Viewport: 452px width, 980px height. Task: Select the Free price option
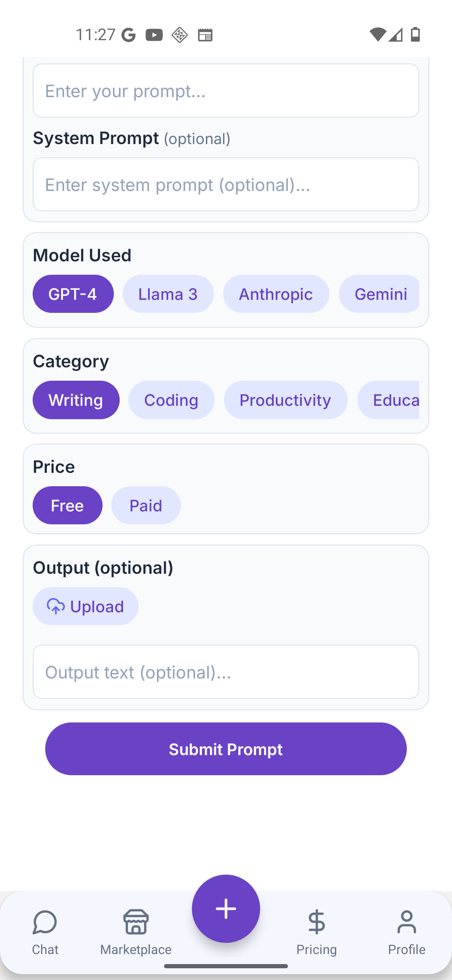pyautogui.click(x=67, y=505)
